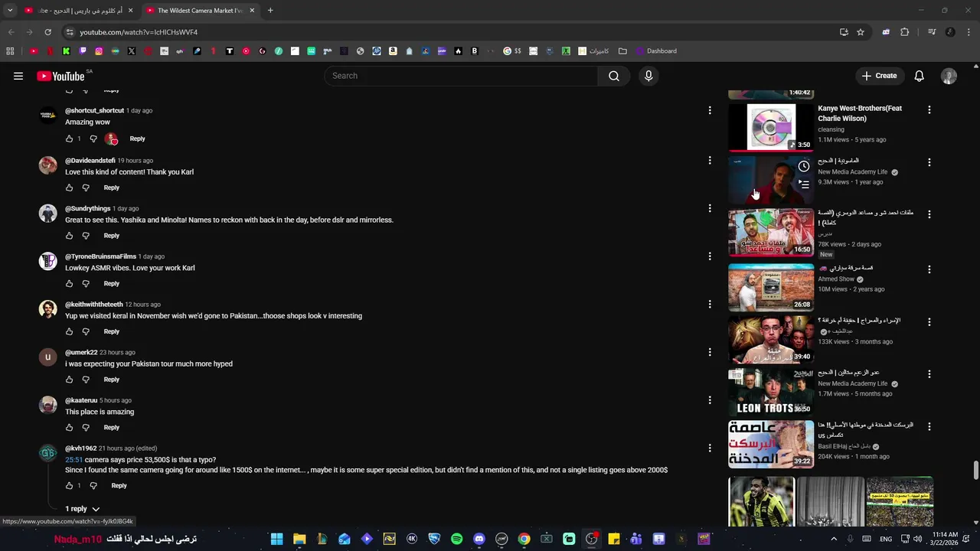
Task: Reply to @umerk22's Pakistan tour comment
Action: click(112, 380)
